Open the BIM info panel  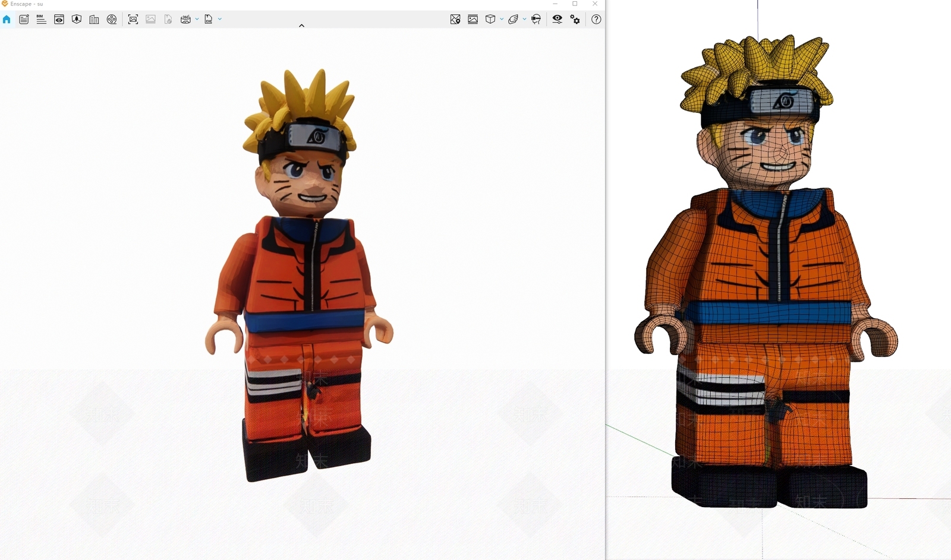[41, 20]
